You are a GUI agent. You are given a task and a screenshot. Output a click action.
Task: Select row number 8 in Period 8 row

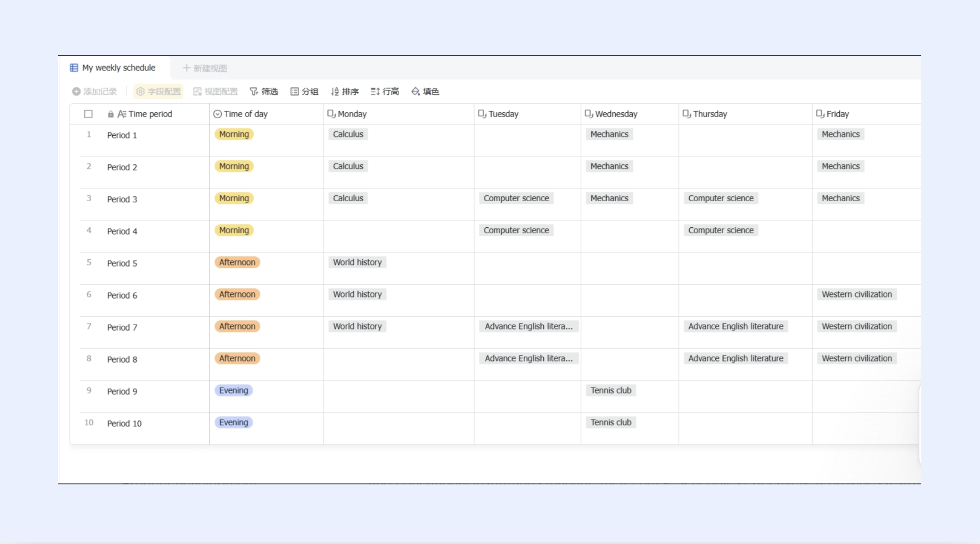(89, 359)
